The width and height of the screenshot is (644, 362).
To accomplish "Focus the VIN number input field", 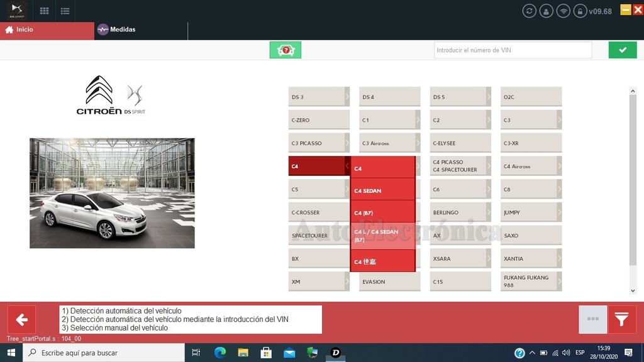I will (x=513, y=50).
